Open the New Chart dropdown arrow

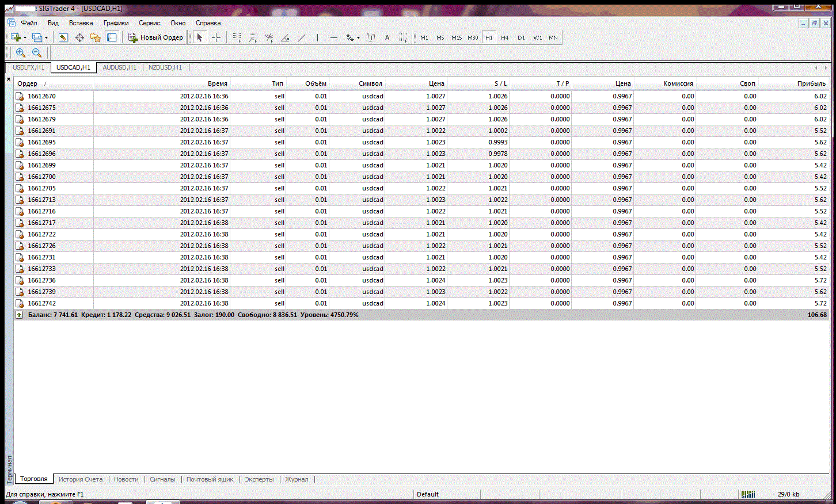click(25, 37)
